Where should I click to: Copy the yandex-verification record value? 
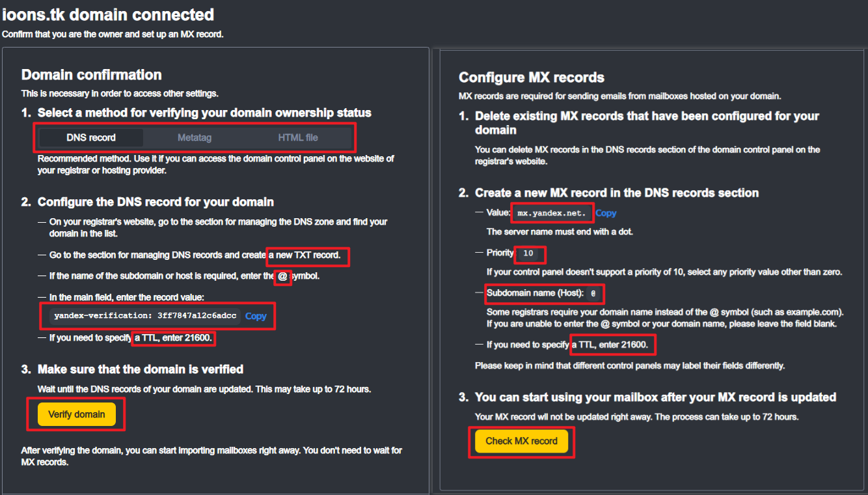256,316
